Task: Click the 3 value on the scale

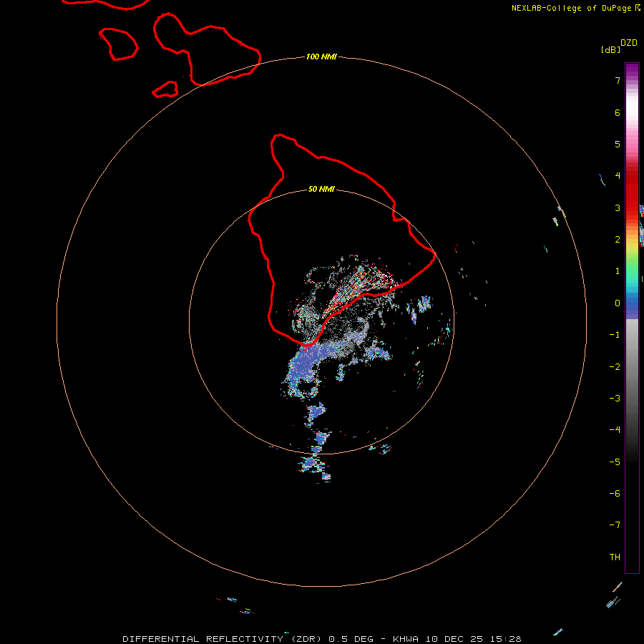Action: pyautogui.click(x=618, y=208)
